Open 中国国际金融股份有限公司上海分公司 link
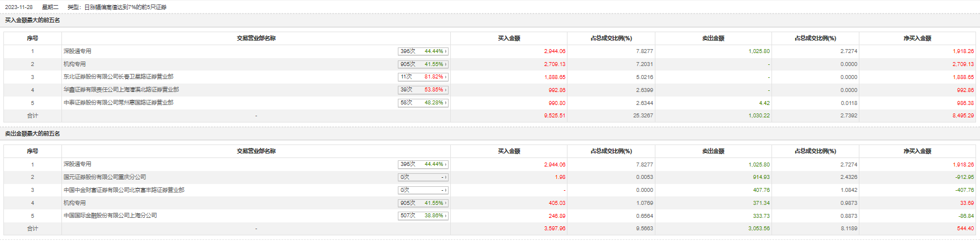The width and height of the screenshot is (980, 241). tap(110, 216)
